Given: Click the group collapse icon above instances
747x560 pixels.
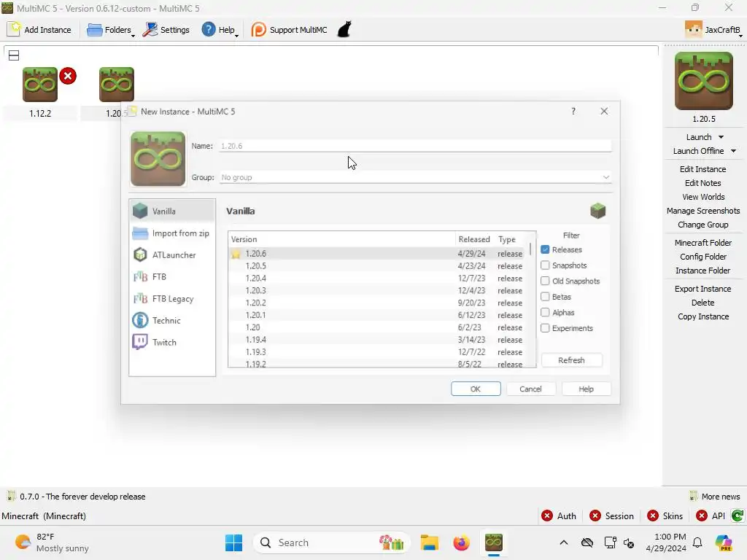Looking at the screenshot, I should coord(14,55).
